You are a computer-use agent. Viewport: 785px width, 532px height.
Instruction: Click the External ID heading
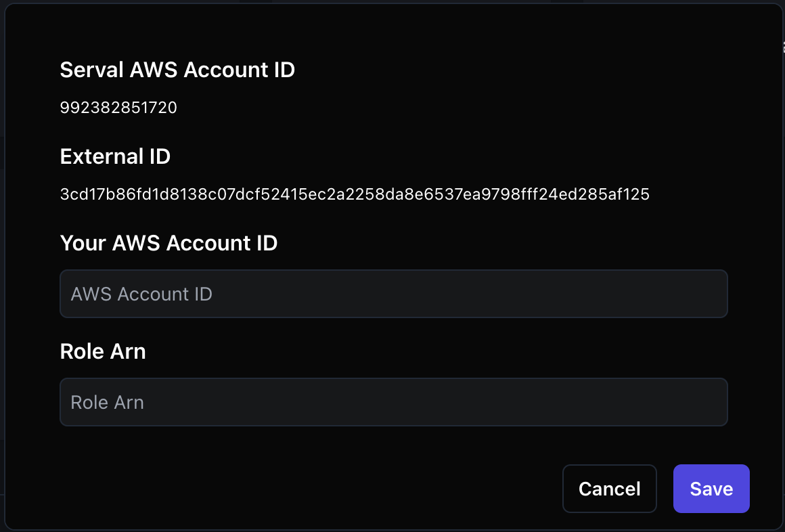[115, 156]
